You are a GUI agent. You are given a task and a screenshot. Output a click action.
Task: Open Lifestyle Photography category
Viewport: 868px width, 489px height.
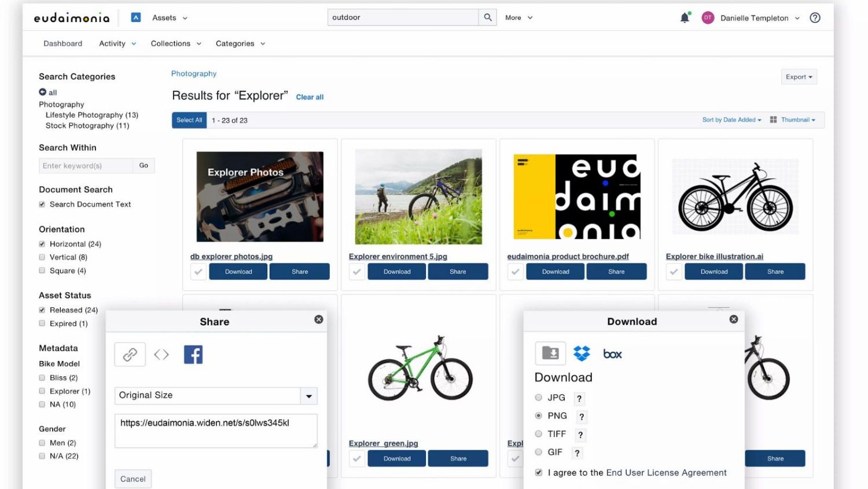click(x=92, y=115)
